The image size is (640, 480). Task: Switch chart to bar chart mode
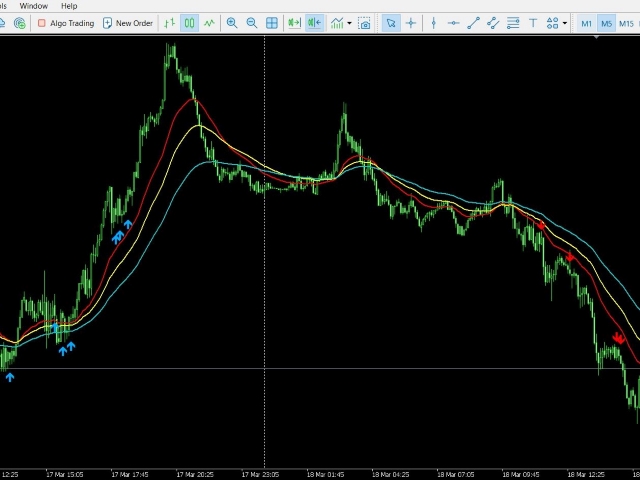pos(169,23)
